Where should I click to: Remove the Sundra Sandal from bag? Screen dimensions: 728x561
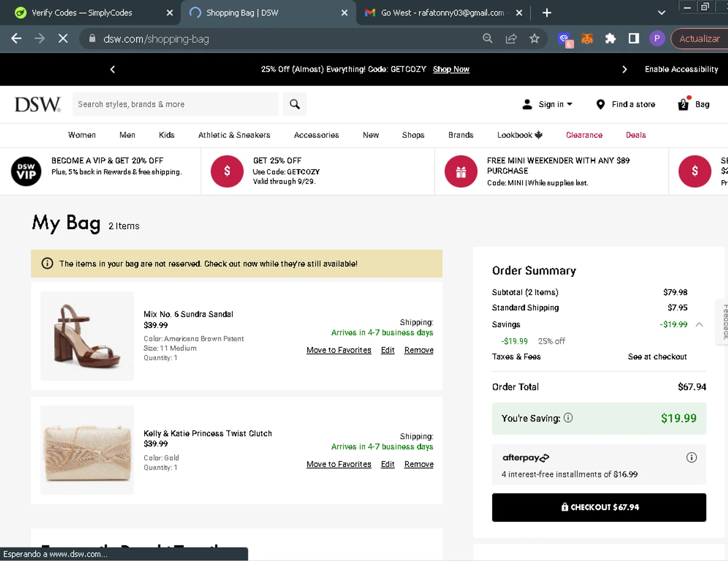(x=419, y=350)
